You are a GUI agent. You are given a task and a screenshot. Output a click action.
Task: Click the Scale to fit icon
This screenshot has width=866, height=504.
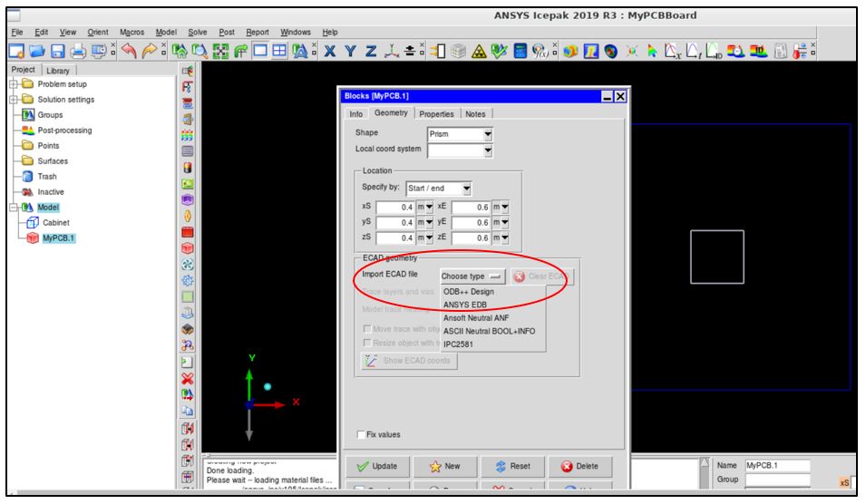(x=220, y=52)
